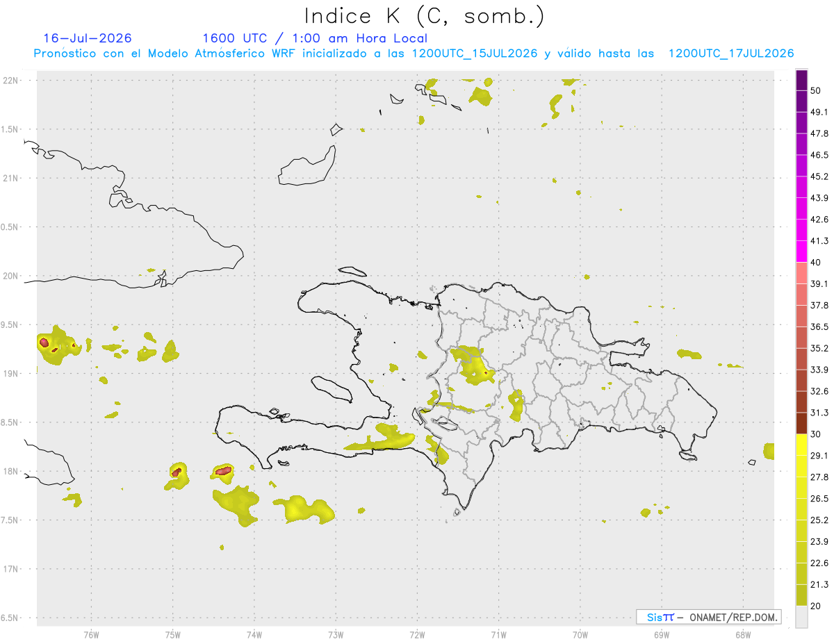
Task: Click the longitude label '71W'
Action: [x=498, y=635]
